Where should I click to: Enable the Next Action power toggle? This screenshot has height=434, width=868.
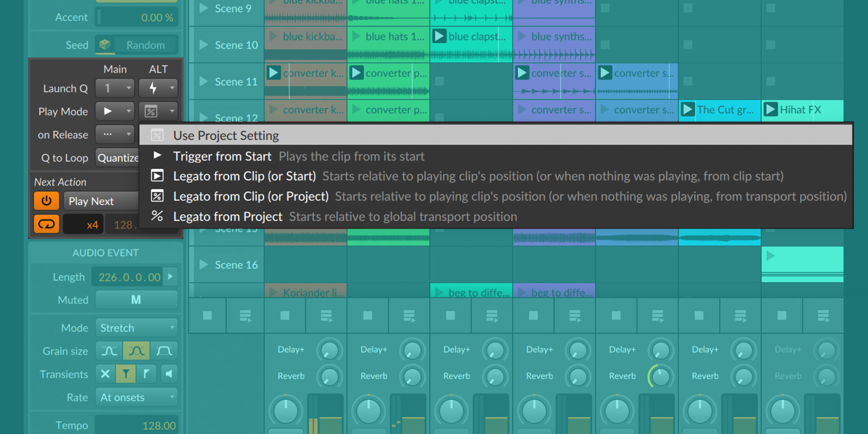(46, 201)
